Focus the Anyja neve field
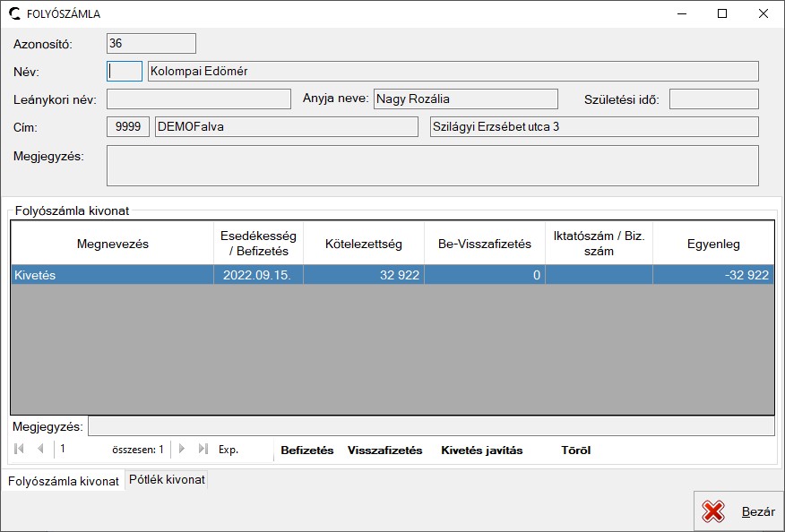Viewport: 785px width, 532px height. coord(465,99)
